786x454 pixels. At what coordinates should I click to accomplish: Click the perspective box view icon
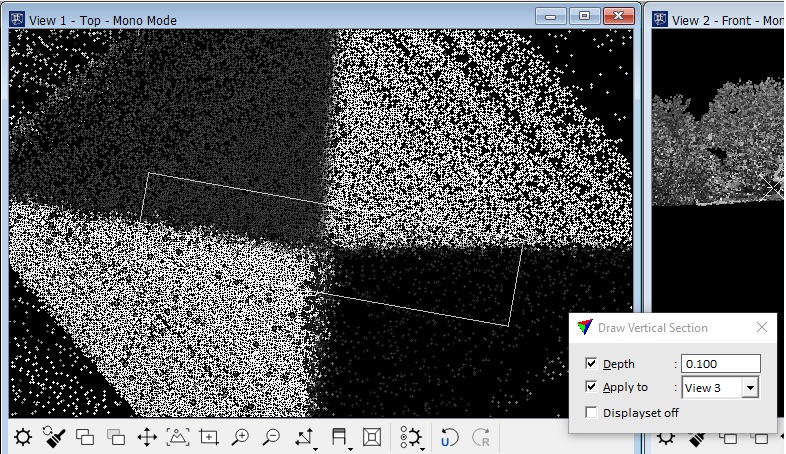(x=372, y=437)
